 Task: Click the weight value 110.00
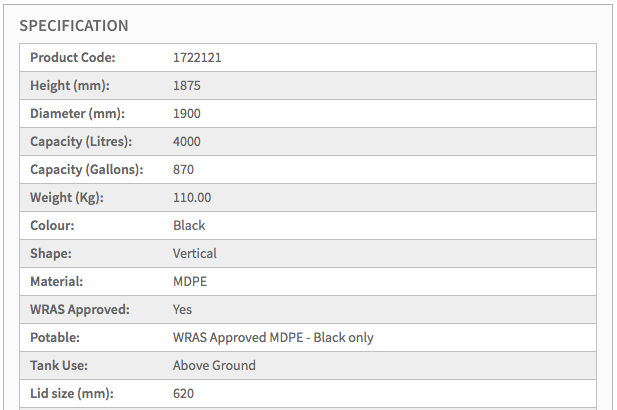192,198
